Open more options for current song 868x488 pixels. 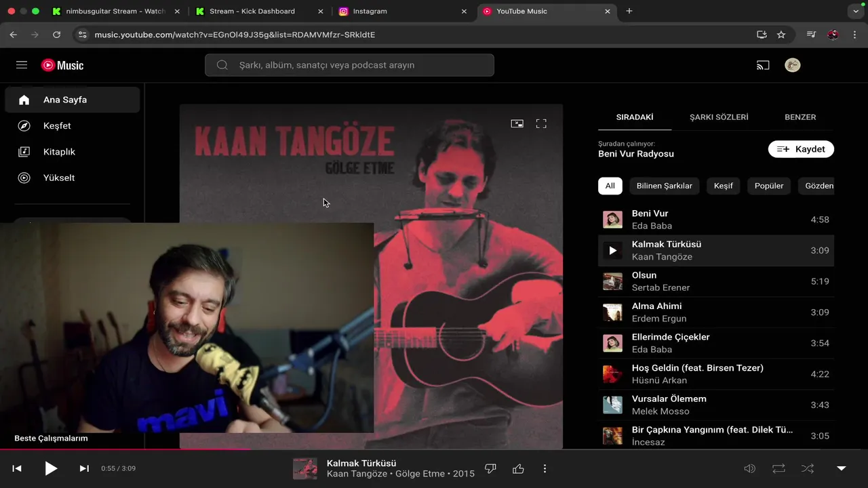[x=545, y=468]
